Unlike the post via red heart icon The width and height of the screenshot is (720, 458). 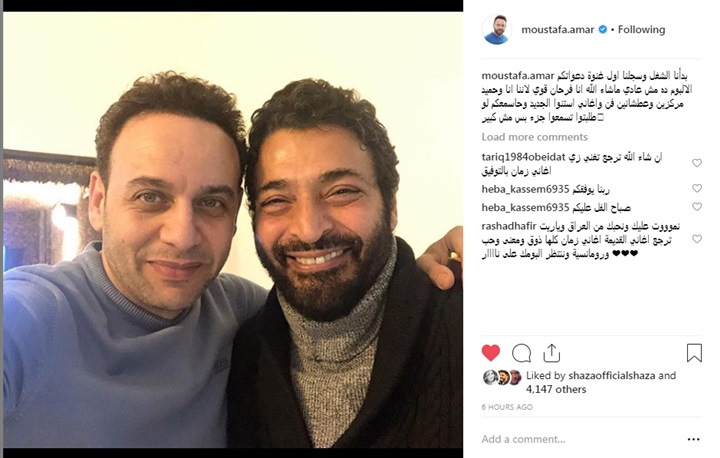tap(491, 353)
